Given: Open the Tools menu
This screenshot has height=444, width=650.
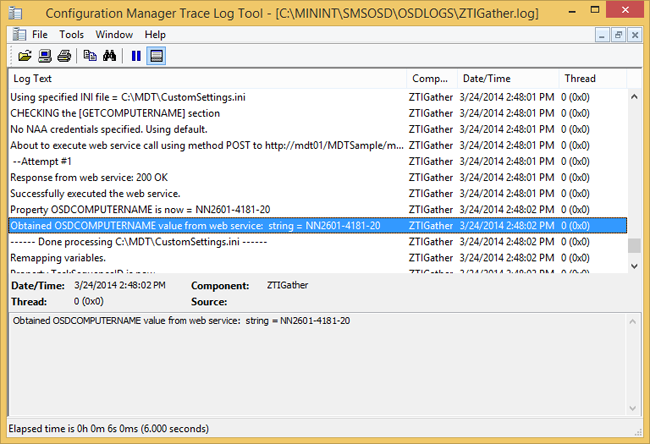Looking at the screenshot, I should (71, 34).
